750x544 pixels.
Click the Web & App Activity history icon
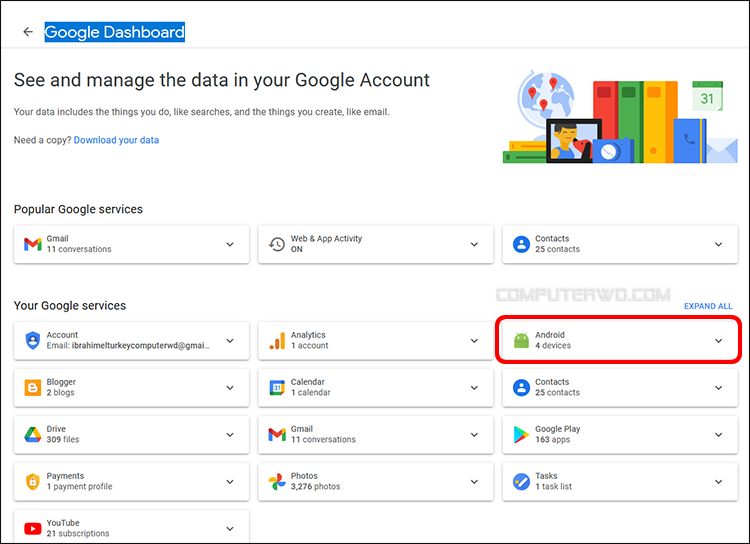(277, 244)
